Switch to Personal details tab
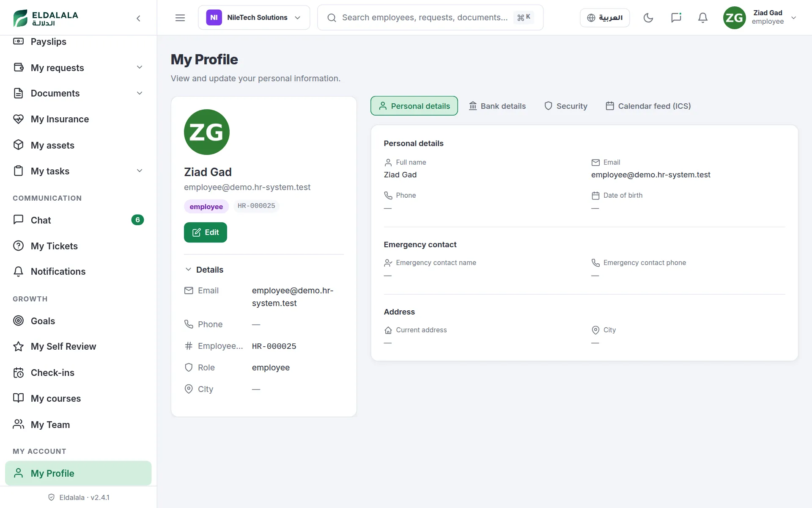 (x=414, y=106)
